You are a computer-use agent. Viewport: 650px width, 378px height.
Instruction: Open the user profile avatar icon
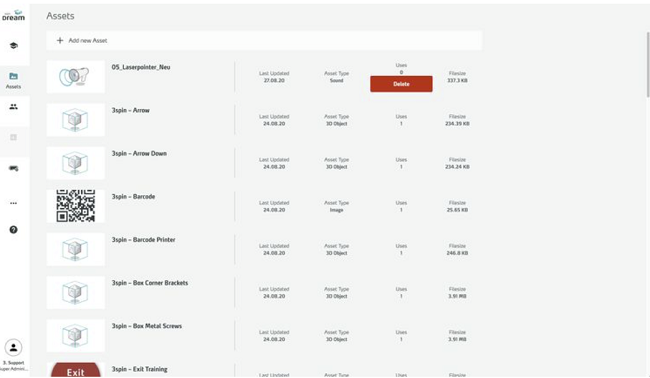[x=14, y=348]
